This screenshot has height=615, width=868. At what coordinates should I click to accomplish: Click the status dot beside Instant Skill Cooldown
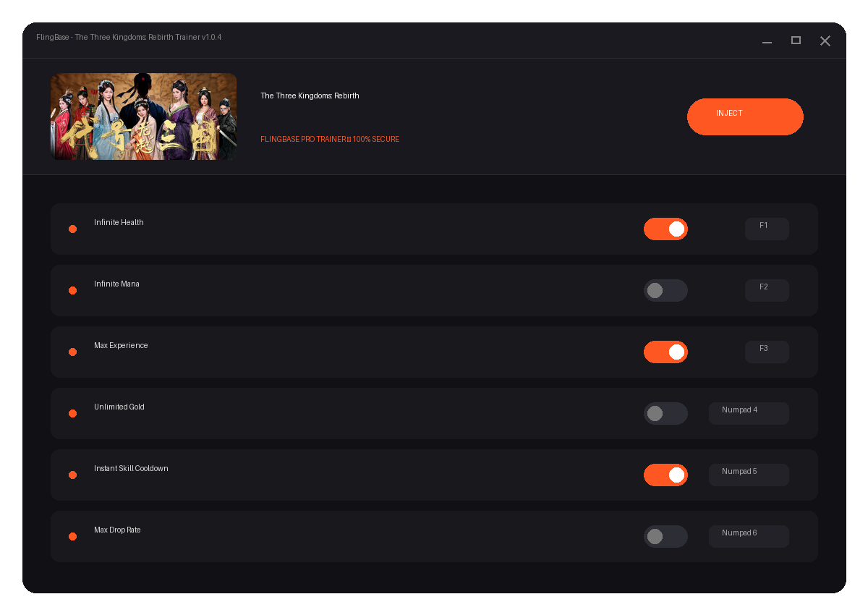[72, 475]
